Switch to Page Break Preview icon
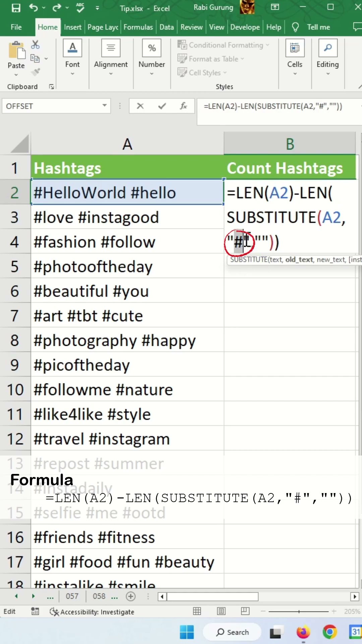This screenshot has height=644, width=362. click(245, 611)
